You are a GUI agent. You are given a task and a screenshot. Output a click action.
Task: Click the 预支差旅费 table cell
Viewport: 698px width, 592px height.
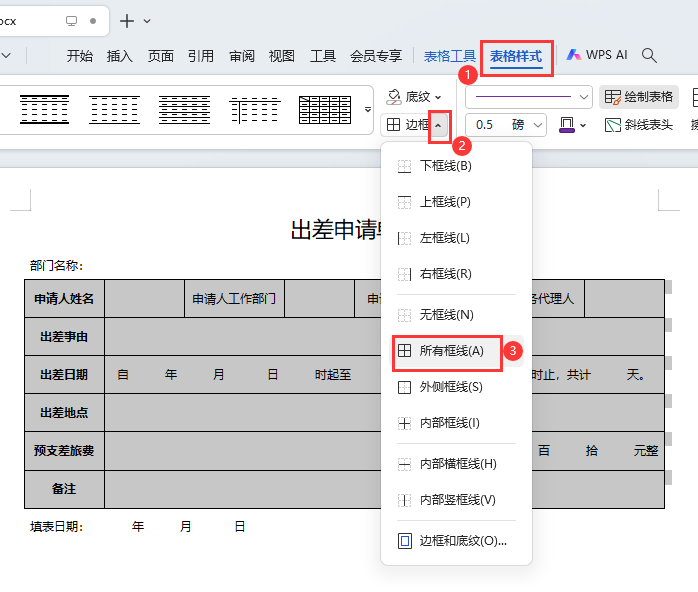(x=64, y=450)
